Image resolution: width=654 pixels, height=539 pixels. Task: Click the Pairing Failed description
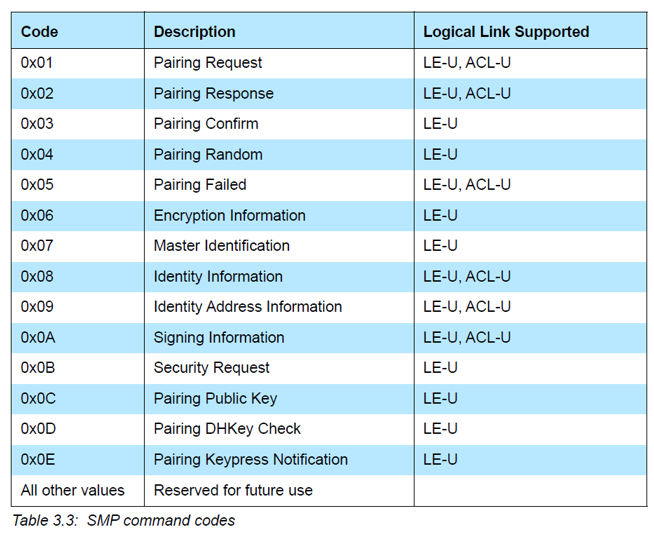point(200,185)
